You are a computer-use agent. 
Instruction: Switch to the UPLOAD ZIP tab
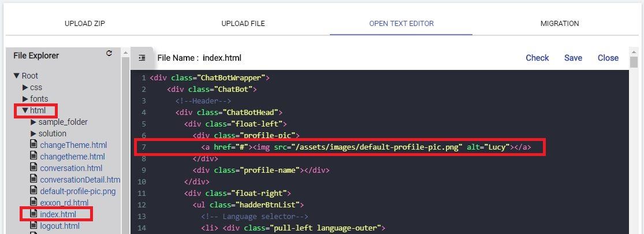pos(84,23)
